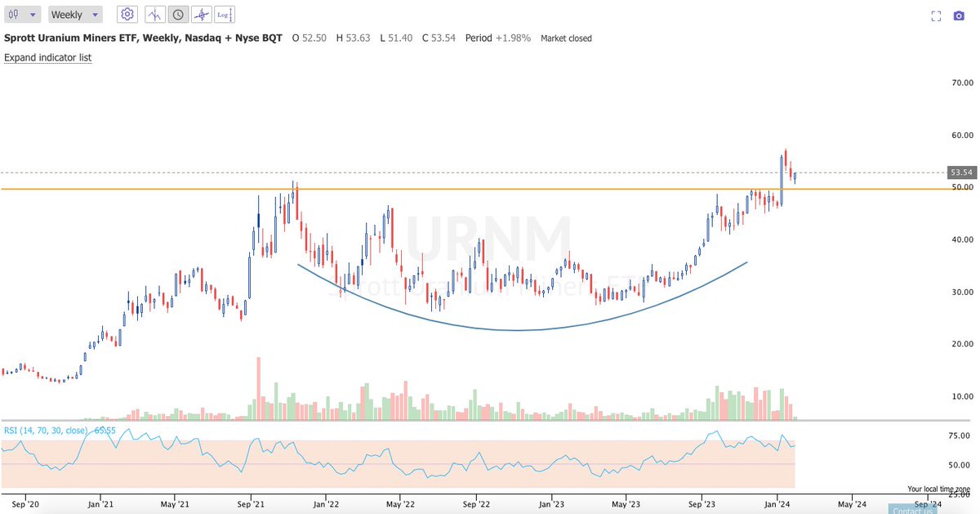980x514 pixels.
Task: Click the fullscreen icon
Action: tap(936, 16)
